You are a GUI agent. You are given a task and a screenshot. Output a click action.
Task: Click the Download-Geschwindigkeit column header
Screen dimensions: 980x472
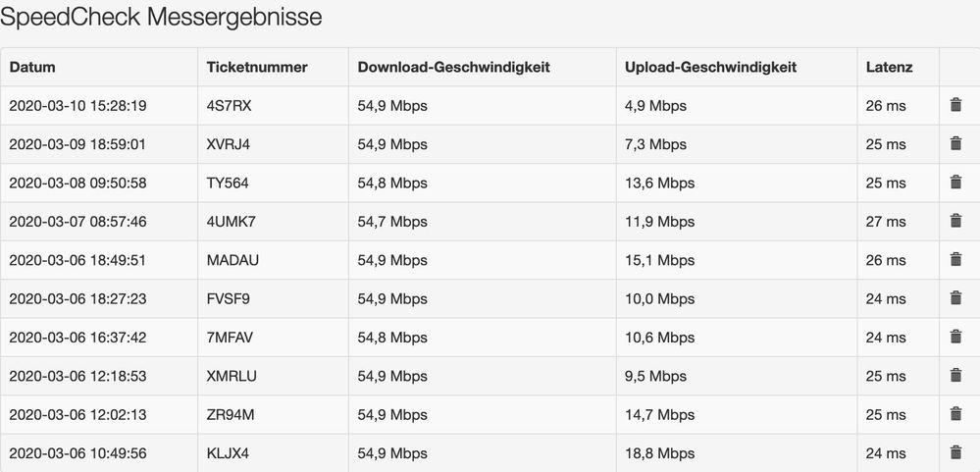click(453, 68)
